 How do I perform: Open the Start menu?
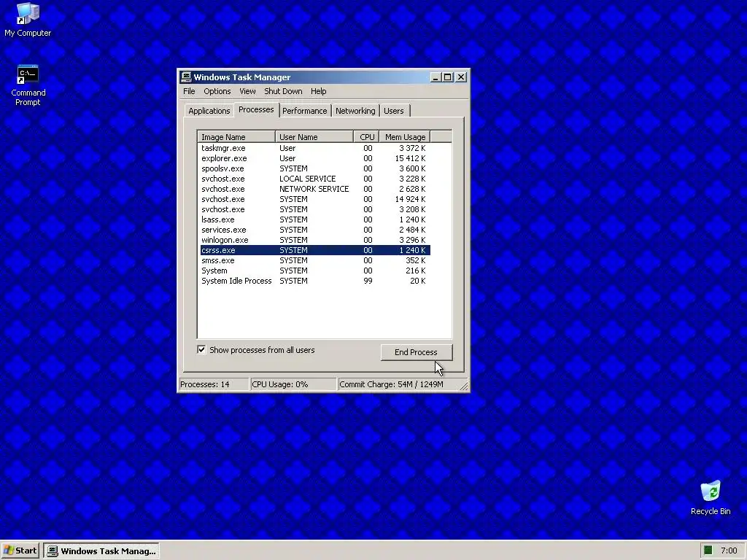point(20,551)
